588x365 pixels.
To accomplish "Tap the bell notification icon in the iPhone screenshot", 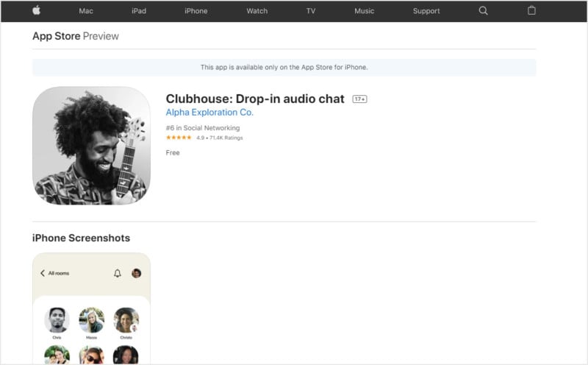I will tap(118, 273).
